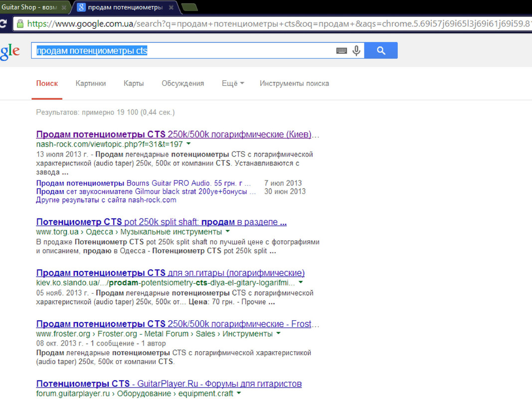Expand dropdown arrow next to froster.org breadcrumb
Viewport: 532px width, 399px height.
(x=279, y=334)
